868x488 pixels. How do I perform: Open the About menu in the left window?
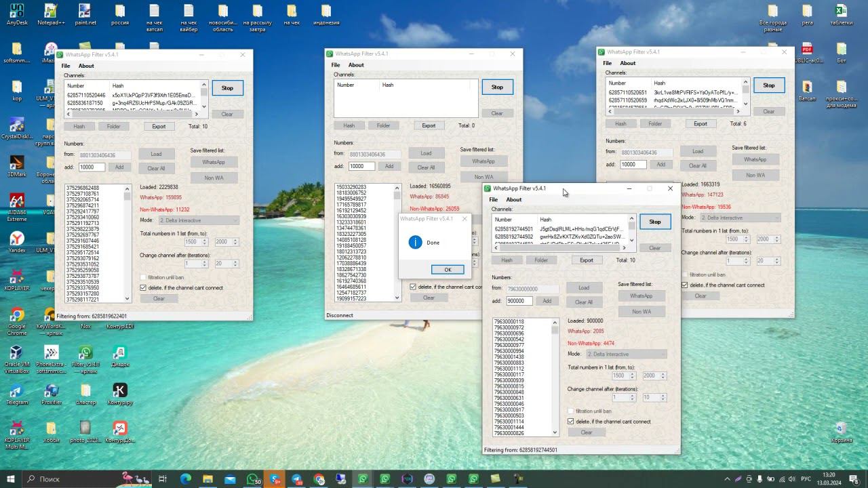coord(86,66)
